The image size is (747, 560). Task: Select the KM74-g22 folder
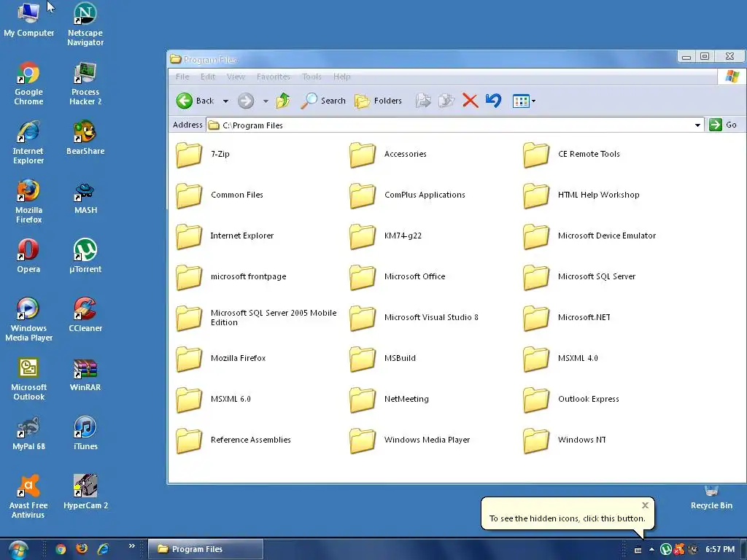pyautogui.click(x=386, y=236)
